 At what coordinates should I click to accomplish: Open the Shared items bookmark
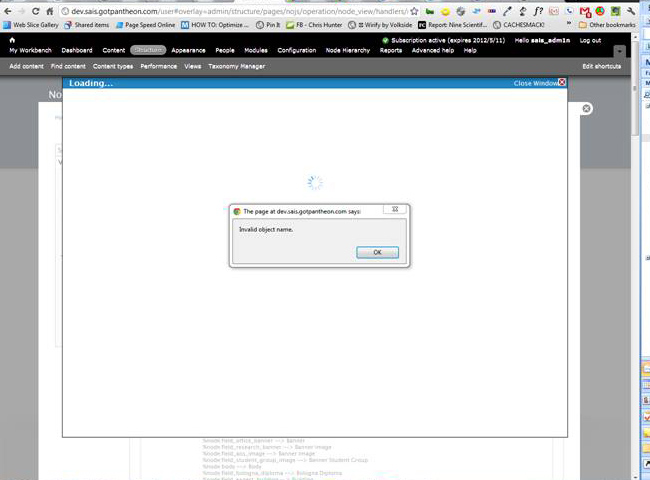(x=87, y=25)
